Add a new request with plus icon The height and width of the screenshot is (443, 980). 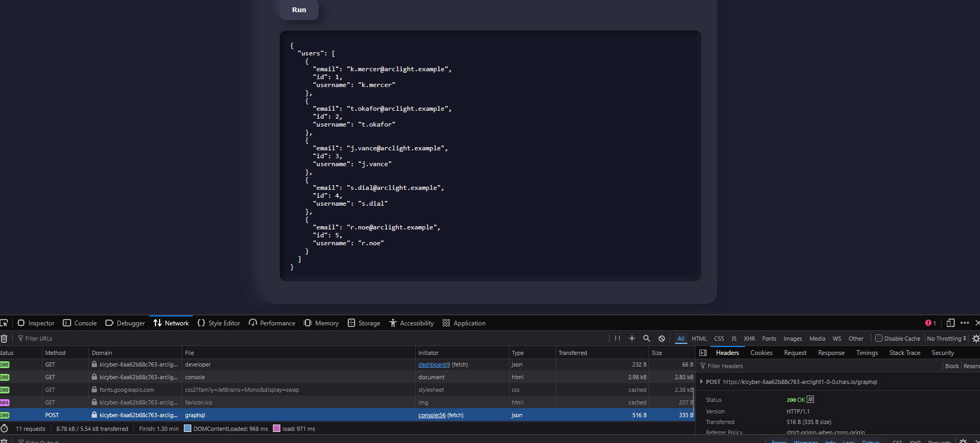point(632,339)
